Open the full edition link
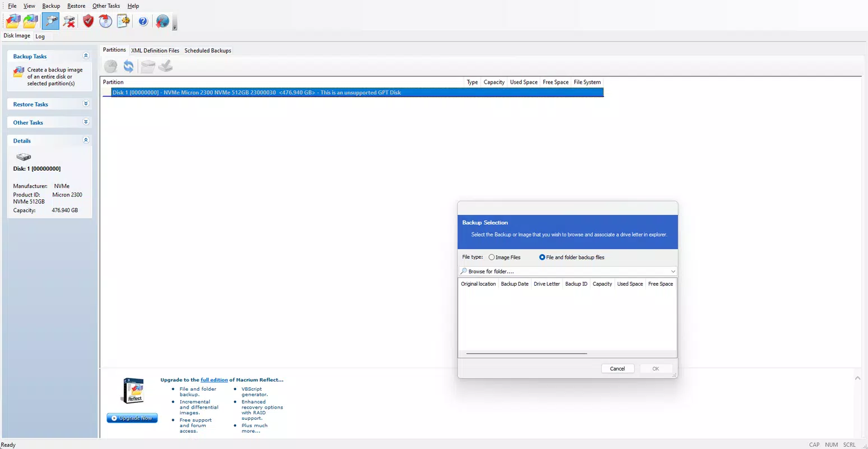The height and width of the screenshot is (449, 868). tap(214, 380)
